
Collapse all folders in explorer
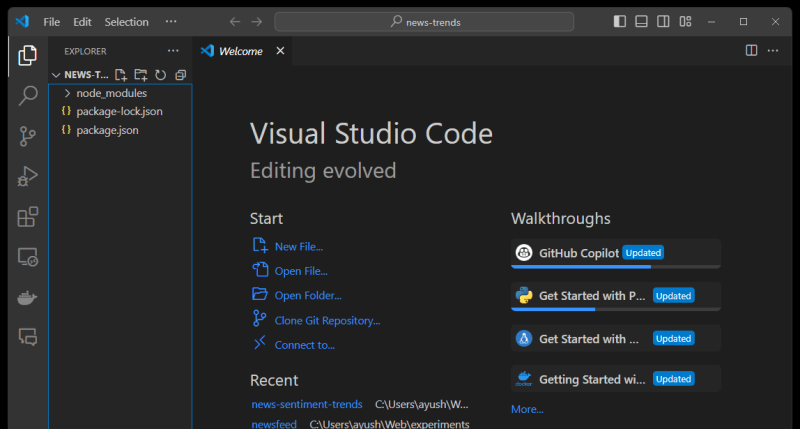point(181,75)
